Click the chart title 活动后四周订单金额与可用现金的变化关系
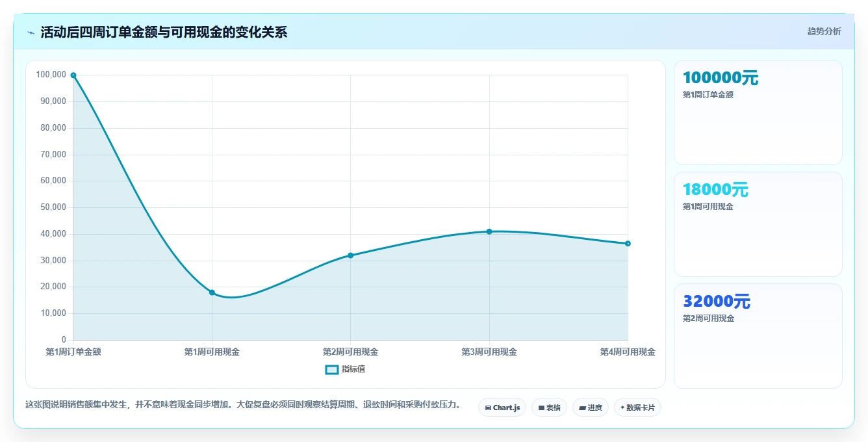Image resolution: width=868 pixels, height=442 pixels. (164, 32)
